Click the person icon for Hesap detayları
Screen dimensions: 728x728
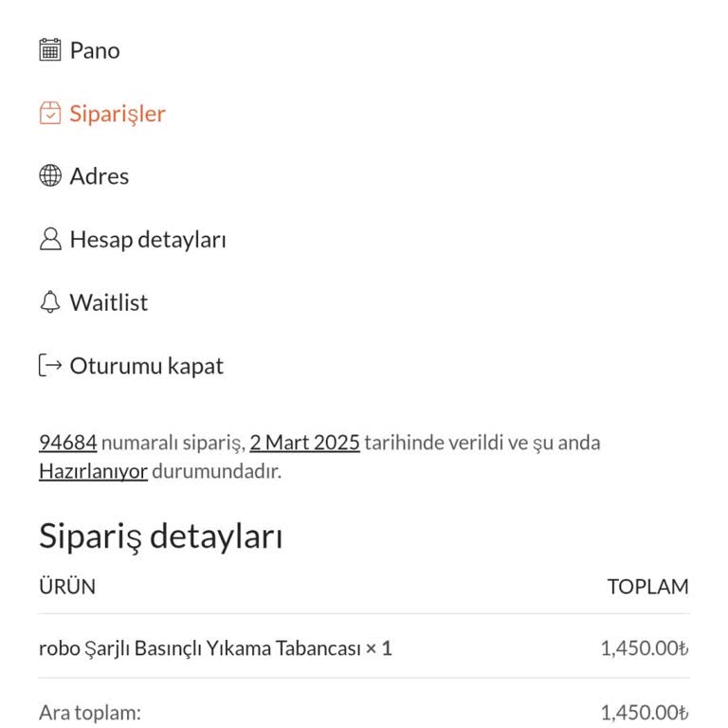50,240
